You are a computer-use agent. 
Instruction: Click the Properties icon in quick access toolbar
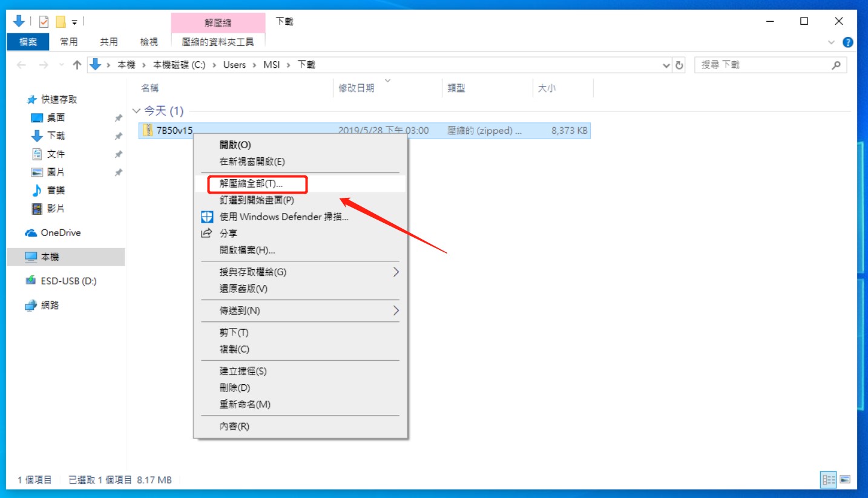(44, 22)
